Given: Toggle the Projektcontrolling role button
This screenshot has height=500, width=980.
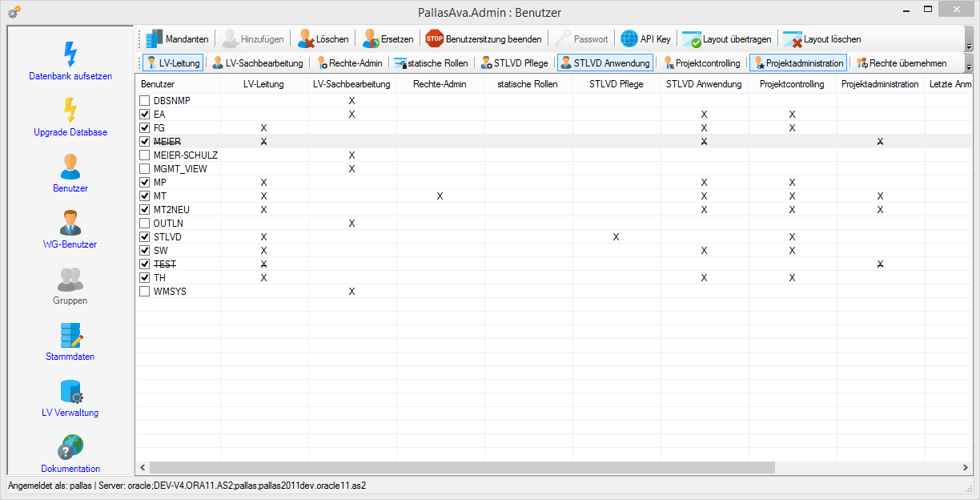Looking at the screenshot, I should pos(701,62).
